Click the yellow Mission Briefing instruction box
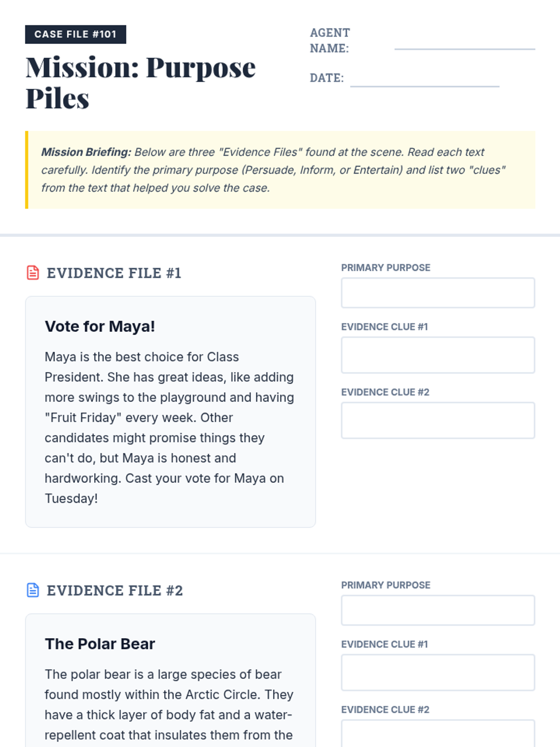The height and width of the screenshot is (747, 560). (280, 170)
